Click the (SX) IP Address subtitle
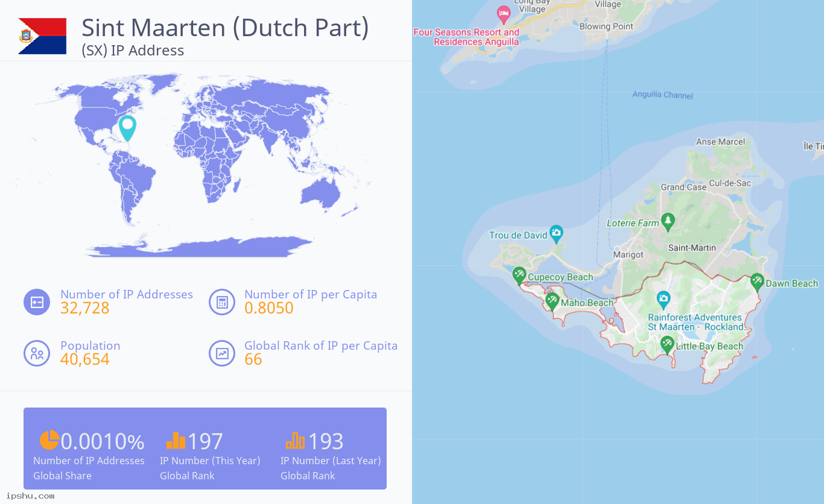This screenshot has height=504, width=824. [x=133, y=51]
